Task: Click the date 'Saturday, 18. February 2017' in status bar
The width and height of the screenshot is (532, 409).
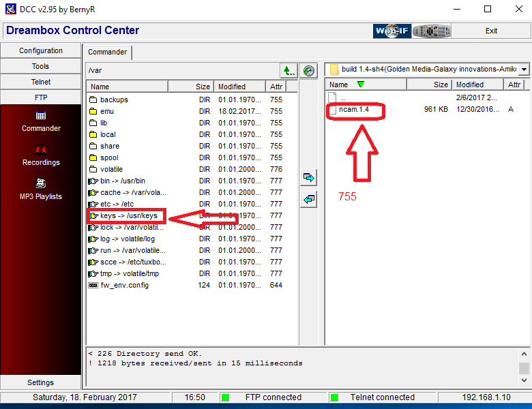Action: (85, 397)
